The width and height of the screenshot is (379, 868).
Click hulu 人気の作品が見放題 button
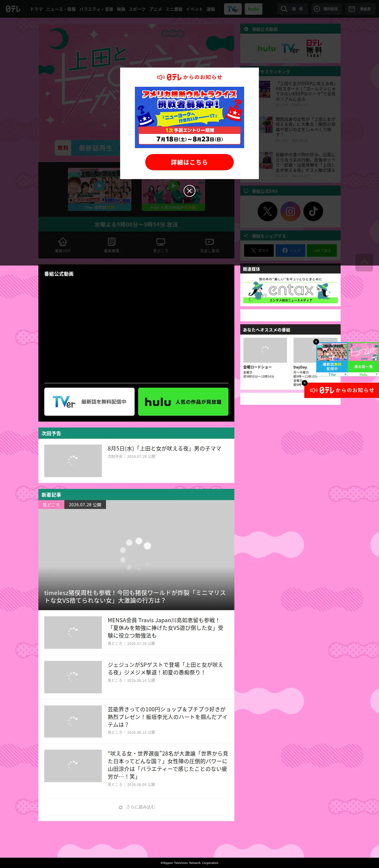point(183,402)
